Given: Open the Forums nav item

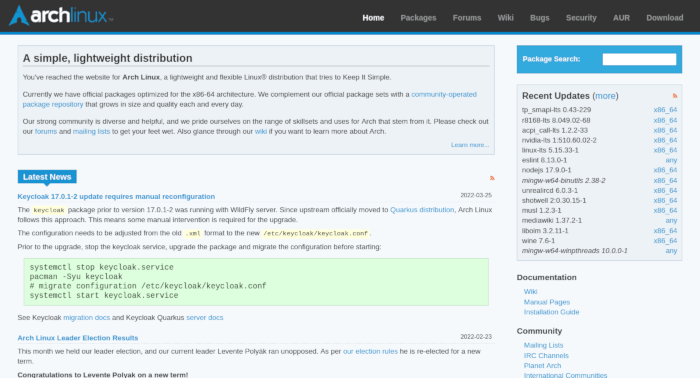Looking at the screenshot, I should pyautogui.click(x=467, y=18).
